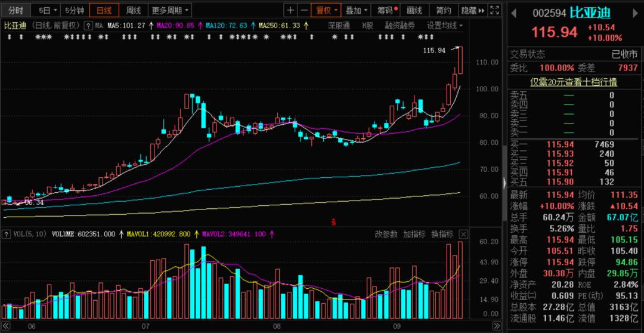This screenshot has width=644, height=333.
Task: Open 设置均线 dropdown
Action: (445, 26)
